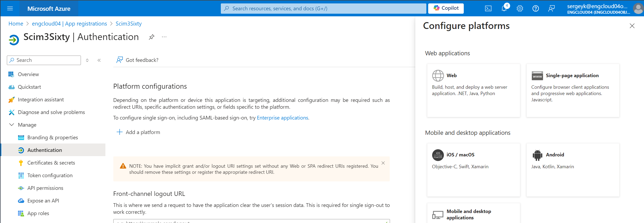Select Token configuration in sidebar
644x223 pixels.
[x=50, y=175]
